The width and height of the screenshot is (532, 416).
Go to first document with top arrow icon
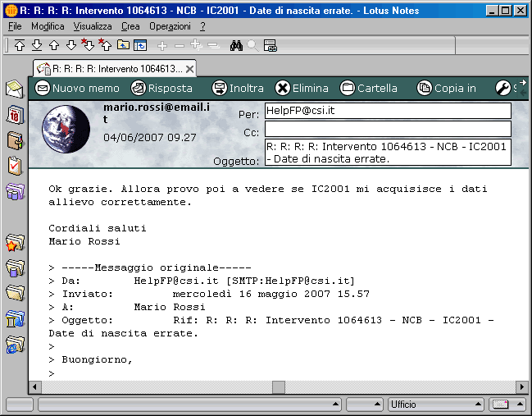[x=20, y=45]
